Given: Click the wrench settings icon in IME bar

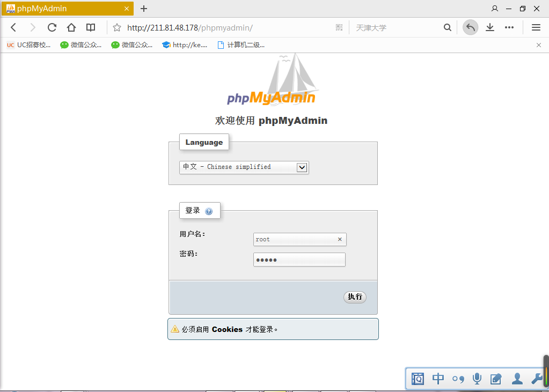Looking at the screenshot, I should (537, 379).
